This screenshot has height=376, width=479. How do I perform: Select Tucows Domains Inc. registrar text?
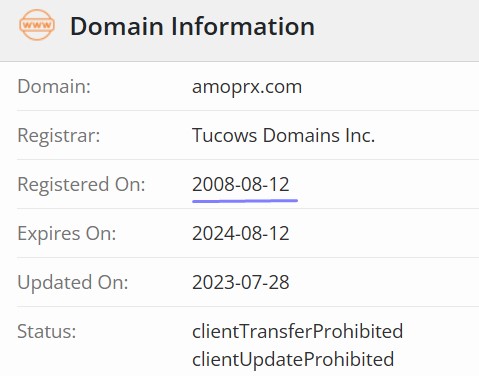[x=283, y=136]
